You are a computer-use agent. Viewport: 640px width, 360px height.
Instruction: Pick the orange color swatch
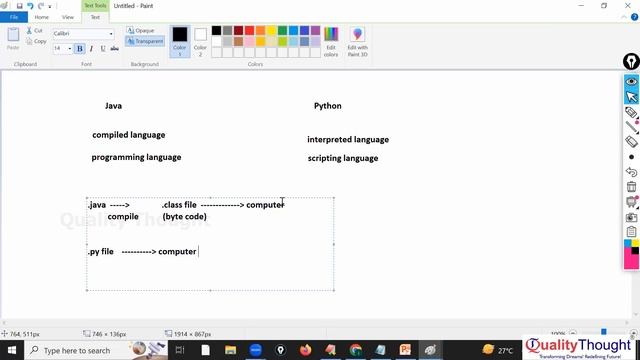tap(260, 30)
